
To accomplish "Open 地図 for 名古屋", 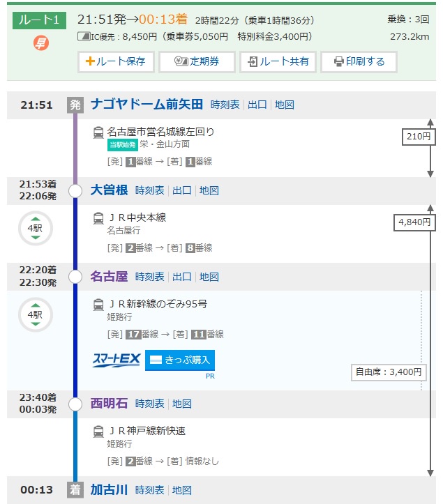I will (x=209, y=277).
